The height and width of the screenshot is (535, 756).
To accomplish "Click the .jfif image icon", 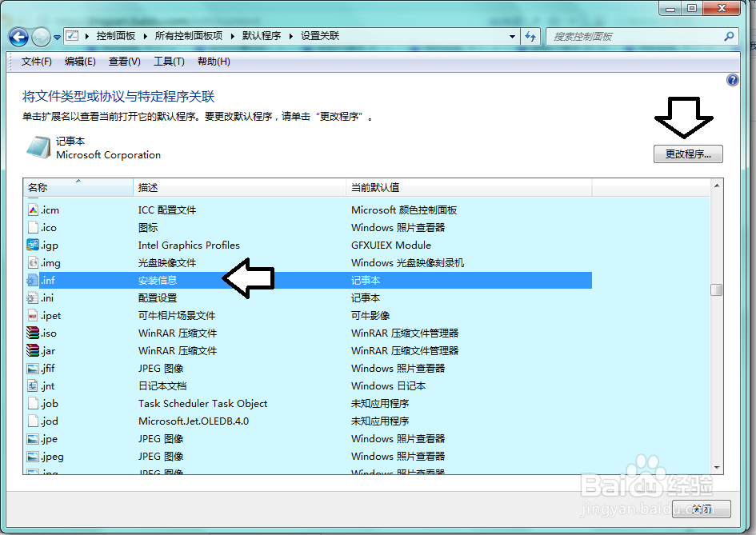I will (x=33, y=369).
